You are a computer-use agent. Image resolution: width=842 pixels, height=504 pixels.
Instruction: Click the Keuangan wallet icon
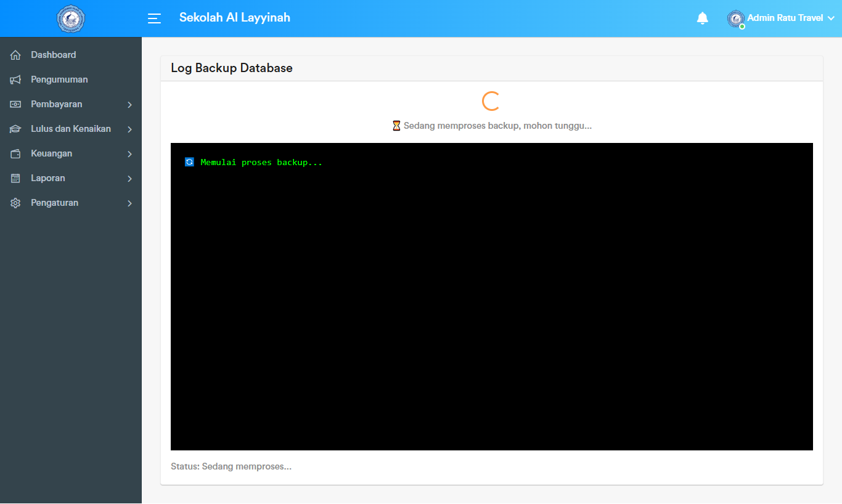15,153
